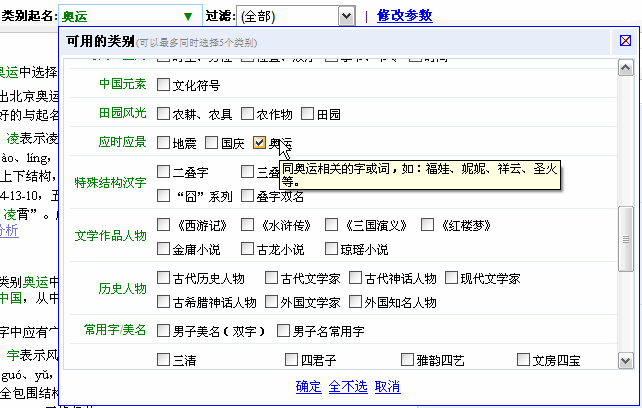642x408 pixels.
Task: Open the 类别起名 green arrow dropdown
Action: (x=187, y=16)
